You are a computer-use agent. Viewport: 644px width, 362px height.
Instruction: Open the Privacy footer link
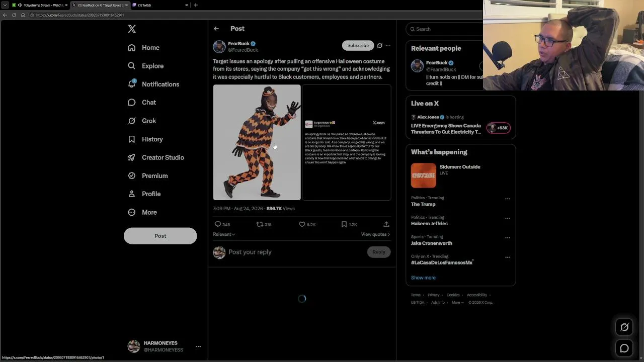point(434,295)
